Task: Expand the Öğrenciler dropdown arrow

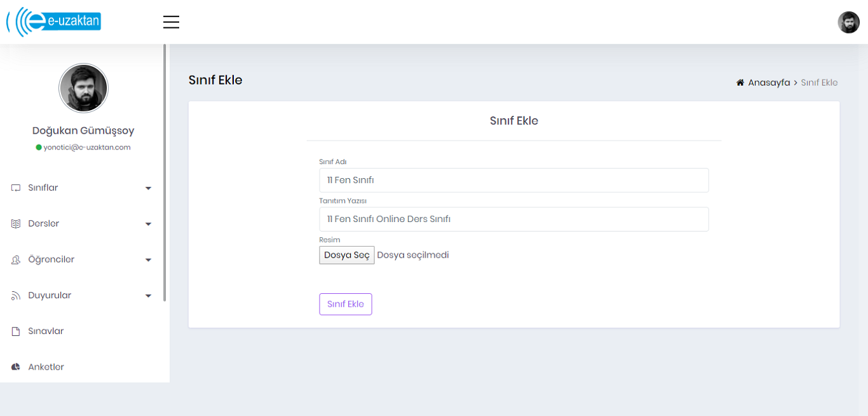Action: [148, 260]
